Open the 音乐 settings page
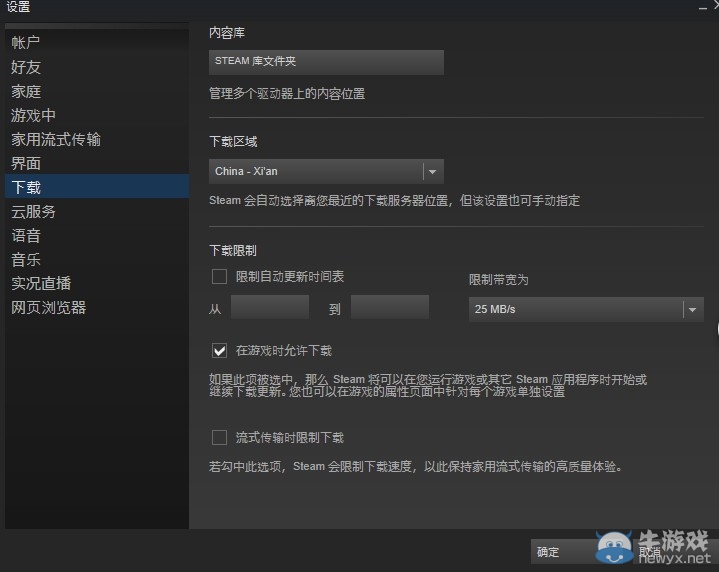Image resolution: width=719 pixels, height=572 pixels. click(97, 260)
